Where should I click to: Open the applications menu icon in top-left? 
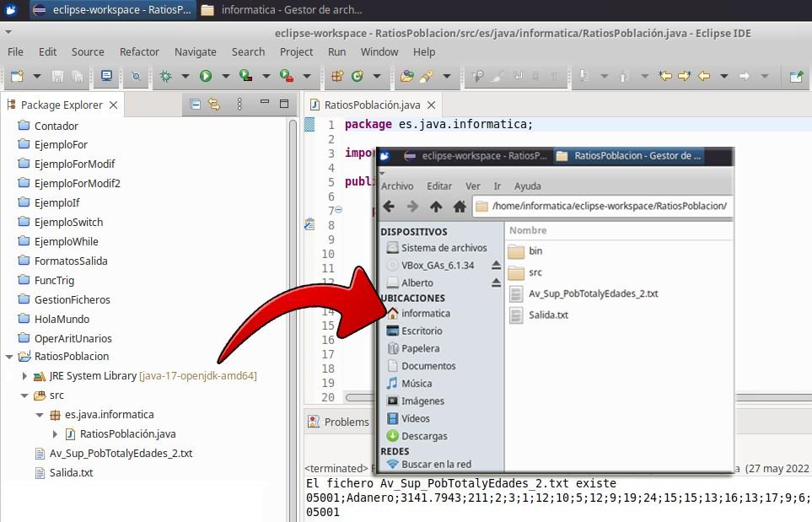pyautogui.click(x=11, y=10)
